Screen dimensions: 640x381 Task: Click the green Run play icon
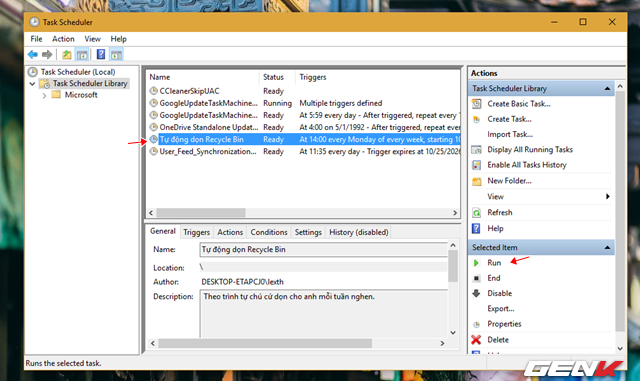coord(476,263)
